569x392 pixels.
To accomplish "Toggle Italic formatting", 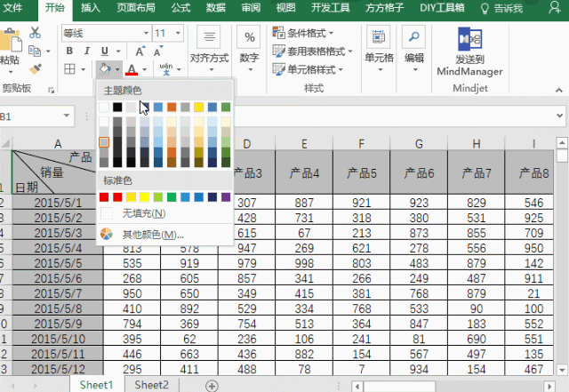I will (87, 52).
